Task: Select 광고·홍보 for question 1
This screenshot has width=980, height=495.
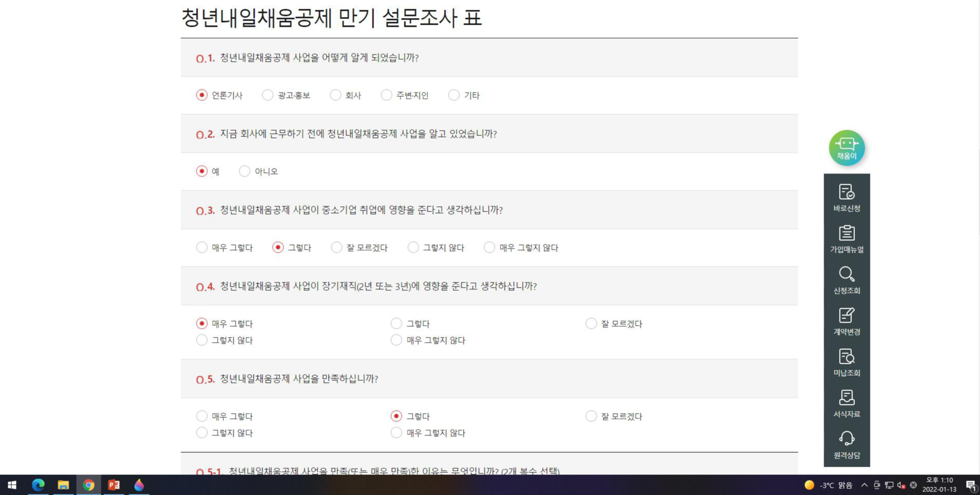Action: click(268, 95)
